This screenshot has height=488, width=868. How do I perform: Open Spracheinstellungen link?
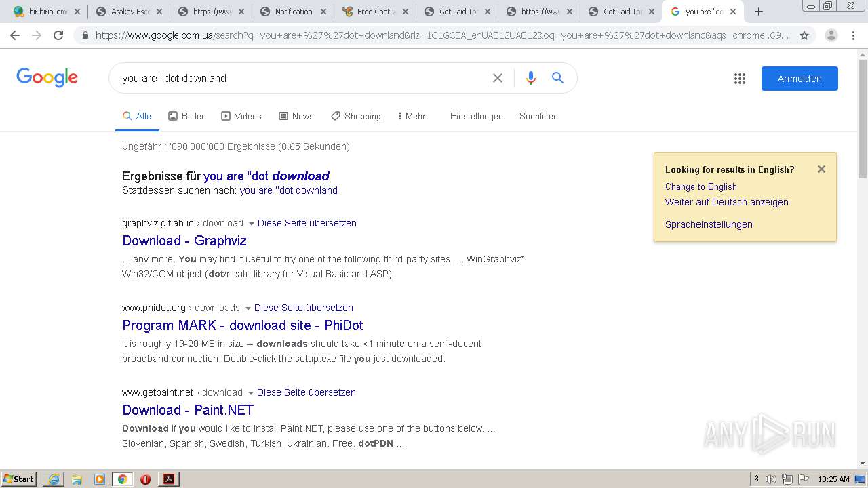tap(709, 224)
